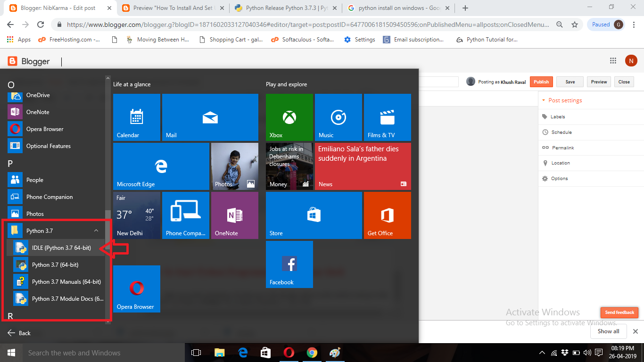
Task: Click the Chrome address bar URL
Action: coord(308,25)
